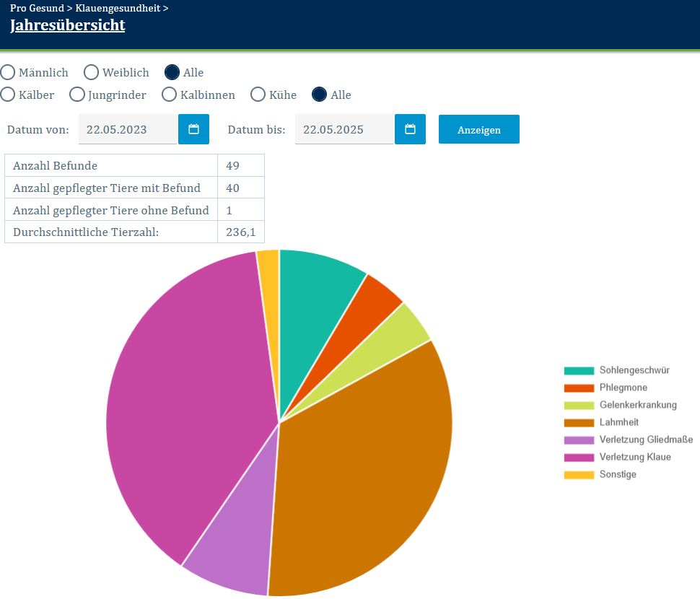Toggle the Lahmheit legend entry

618,422
